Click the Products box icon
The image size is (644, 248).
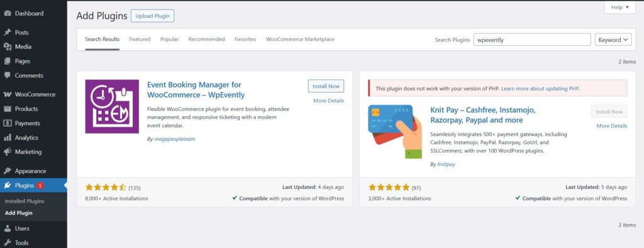click(x=8, y=109)
